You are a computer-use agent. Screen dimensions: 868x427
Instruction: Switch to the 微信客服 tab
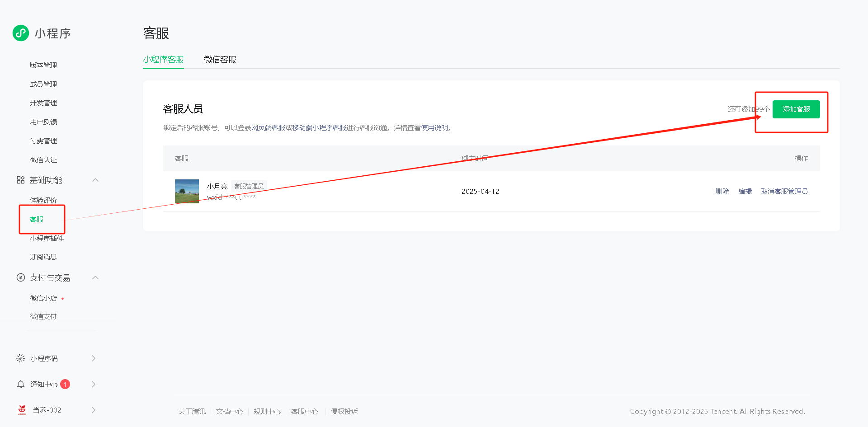pyautogui.click(x=220, y=60)
